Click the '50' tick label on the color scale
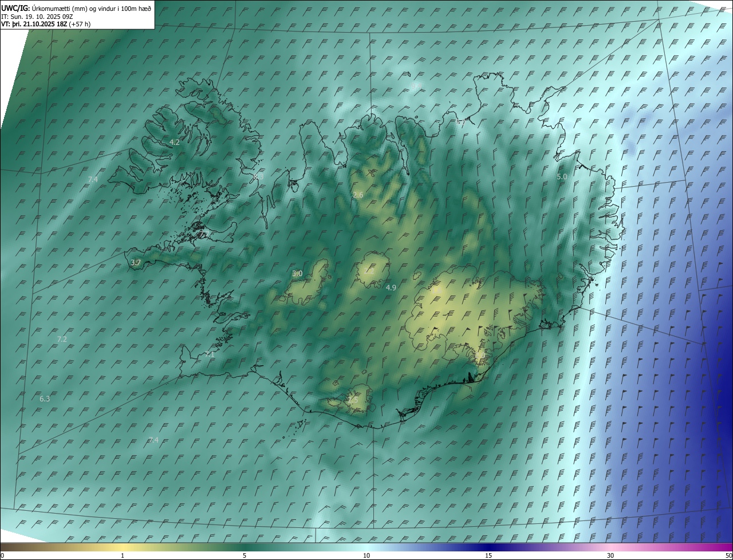Image resolution: width=733 pixels, height=560 pixels. coord(728,555)
